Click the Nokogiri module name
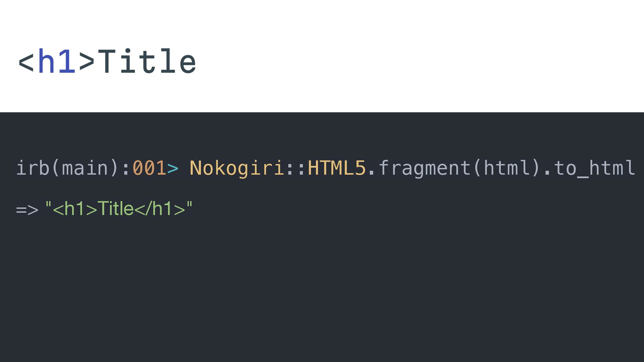The width and height of the screenshot is (644, 362). pyautogui.click(x=237, y=168)
